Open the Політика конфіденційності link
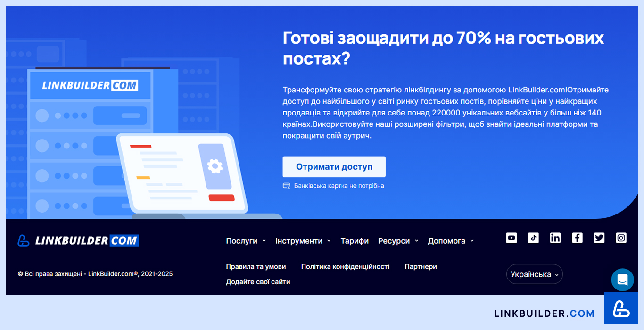644x330 pixels. (x=345, y=266)
